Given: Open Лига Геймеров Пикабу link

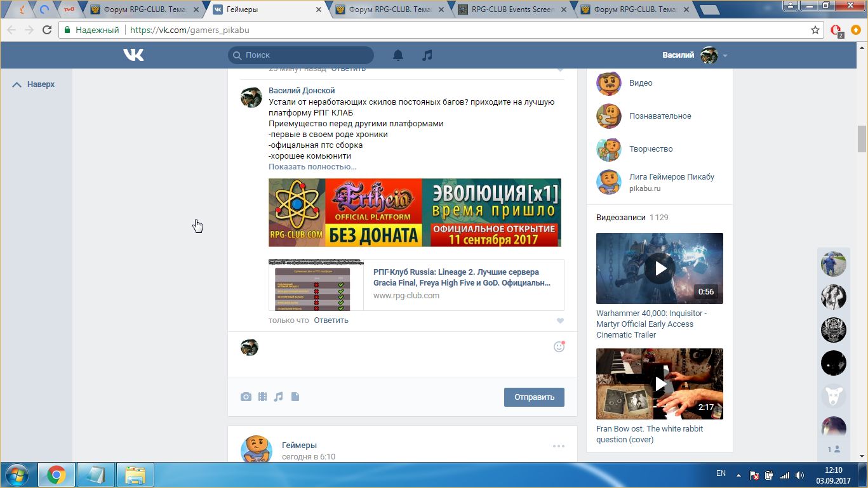Looking at the screenshot, I should 672,177.
